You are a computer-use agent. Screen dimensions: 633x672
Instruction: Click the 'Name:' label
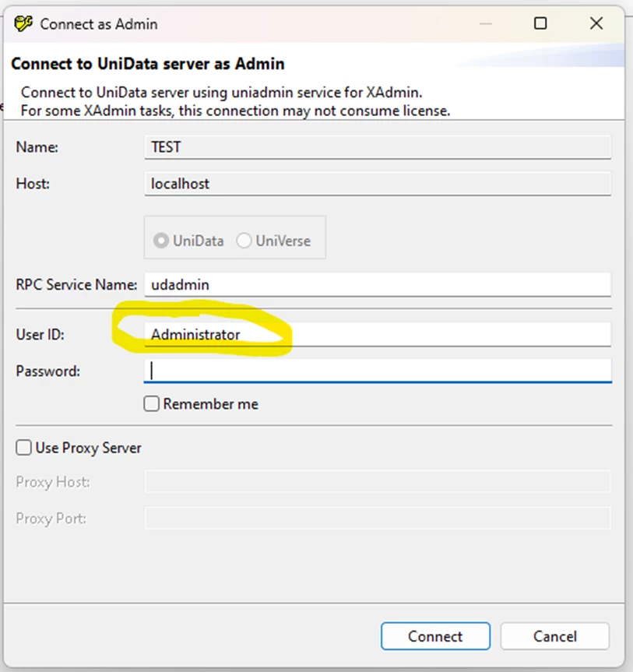[37, 147]
